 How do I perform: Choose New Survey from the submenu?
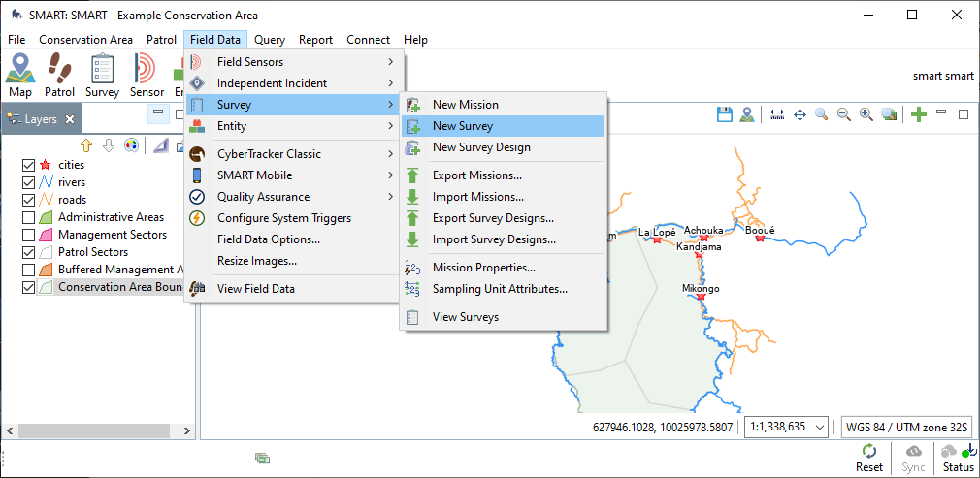[x=463, y=126]
